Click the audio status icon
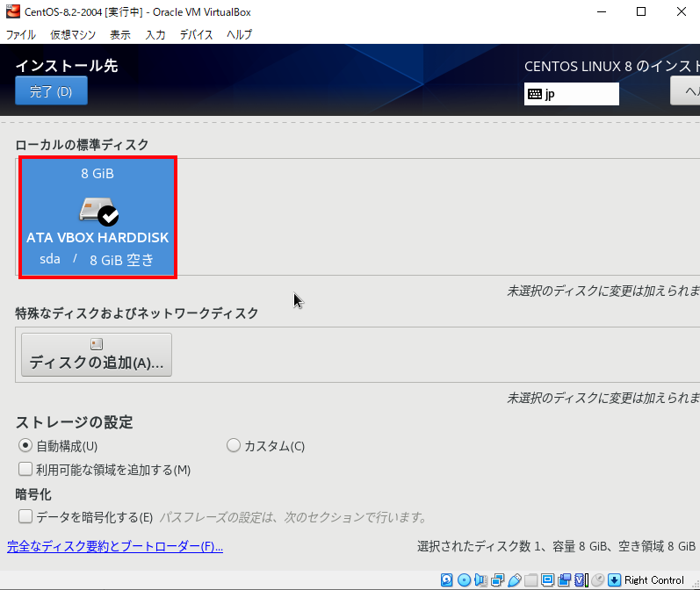Screen dimensions: 700x590 480,579
